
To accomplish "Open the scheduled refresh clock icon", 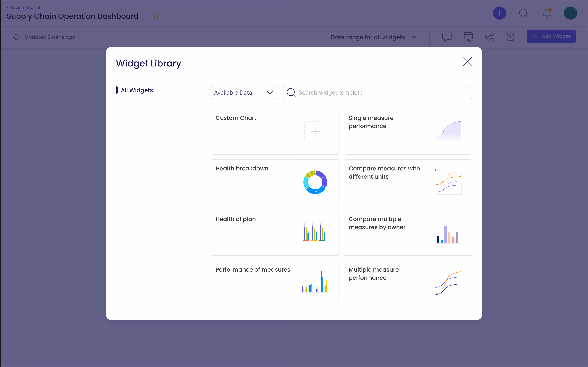I will tap(510, 37).
